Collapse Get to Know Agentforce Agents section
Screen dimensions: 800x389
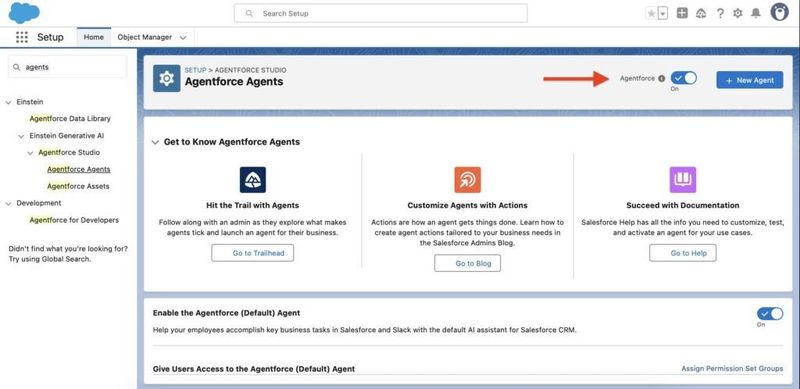(155, 142)
